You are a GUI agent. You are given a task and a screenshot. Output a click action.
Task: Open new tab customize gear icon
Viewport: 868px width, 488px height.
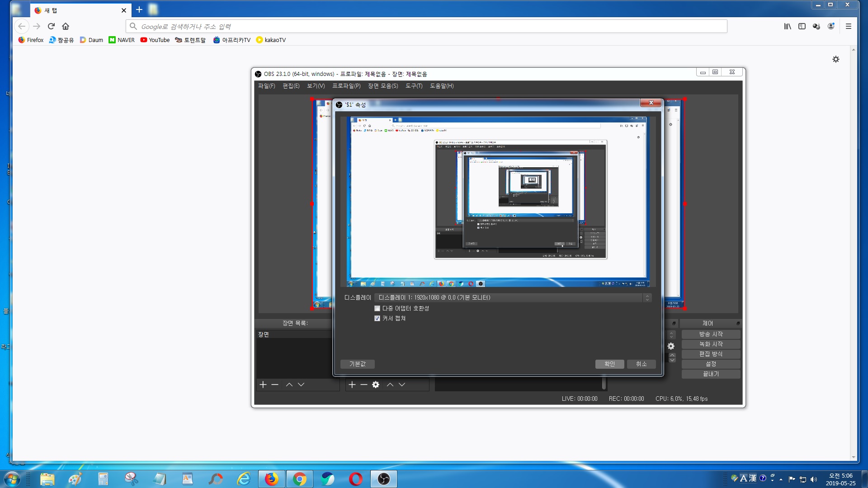pyautogui.click(x=836, y=59)
